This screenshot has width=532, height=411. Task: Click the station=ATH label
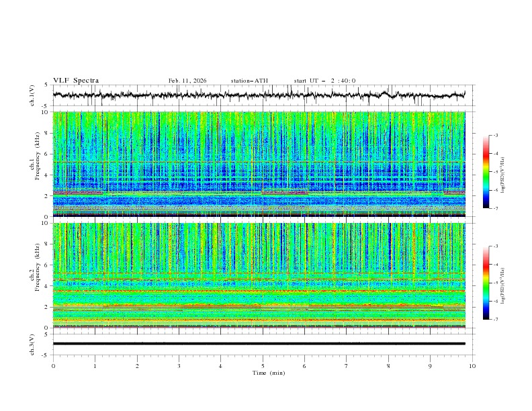pyautogui.click(x=249, y=81)
